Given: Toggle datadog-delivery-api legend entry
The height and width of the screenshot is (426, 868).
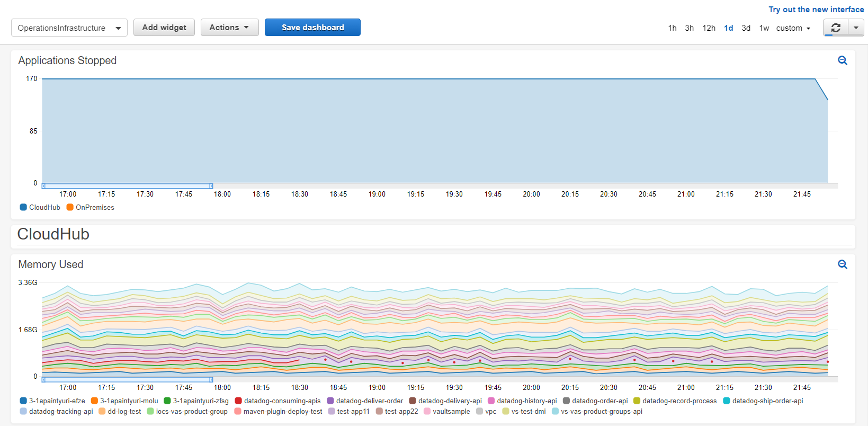Looking at the screenshot, I should pyautogui.click(x=445, y=401).
